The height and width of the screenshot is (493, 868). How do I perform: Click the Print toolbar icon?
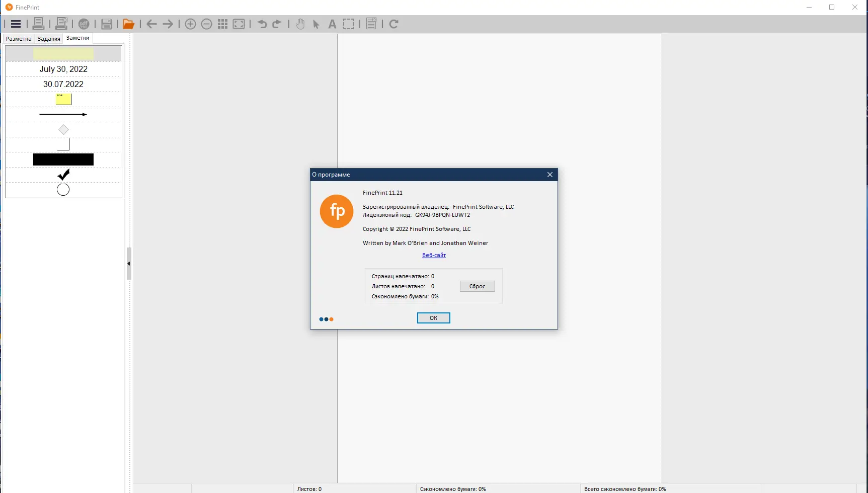pos(38,24)
